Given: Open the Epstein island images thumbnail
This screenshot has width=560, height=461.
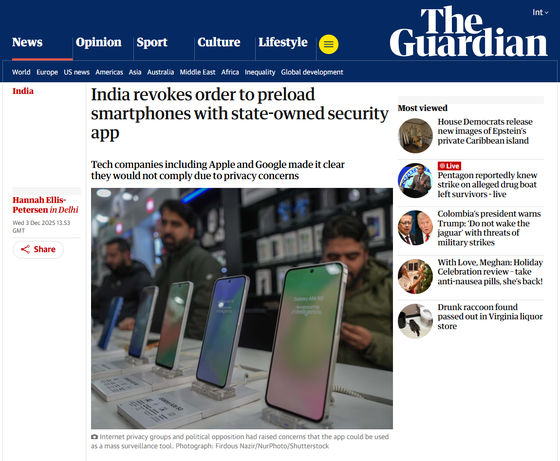Looking at the screenshot, I should pyautogui.click(x=415, y=136).
